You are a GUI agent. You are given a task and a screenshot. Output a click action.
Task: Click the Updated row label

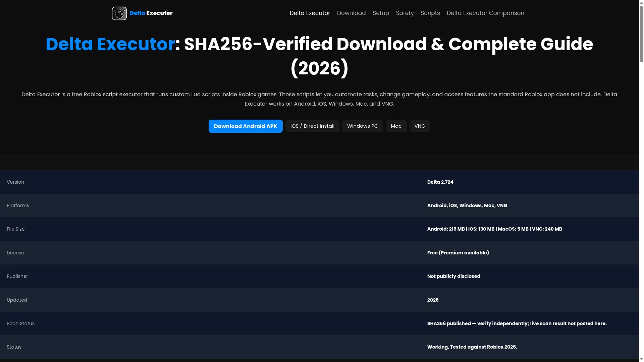[17, 300]
